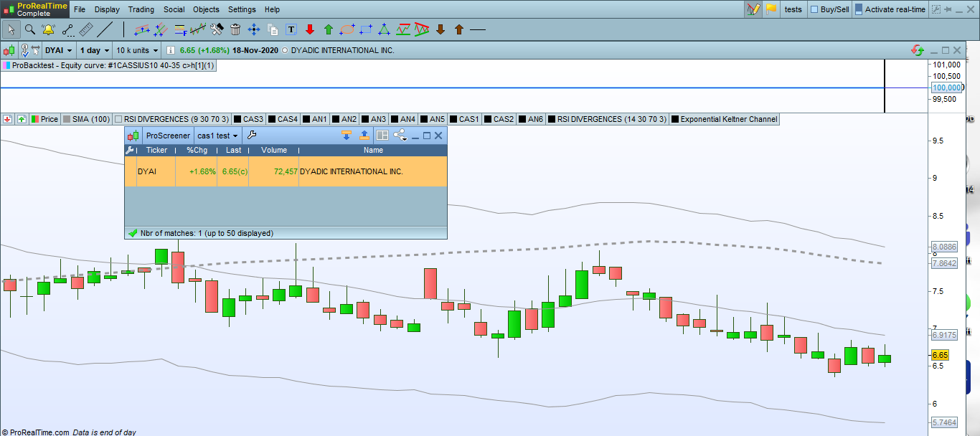Screen dimensions: 980x436
Task: Open the DYAI ticker dropdown
Action: tap(59, 50)
